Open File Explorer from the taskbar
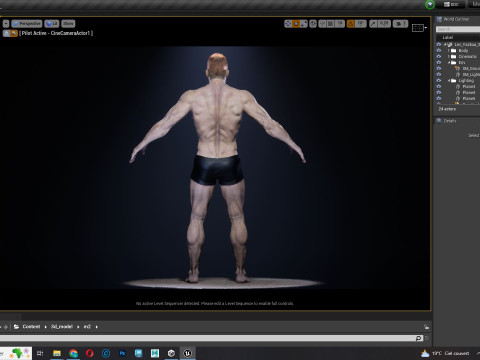The height and width of the screenshot is (360, 480). tap(57, 353)
